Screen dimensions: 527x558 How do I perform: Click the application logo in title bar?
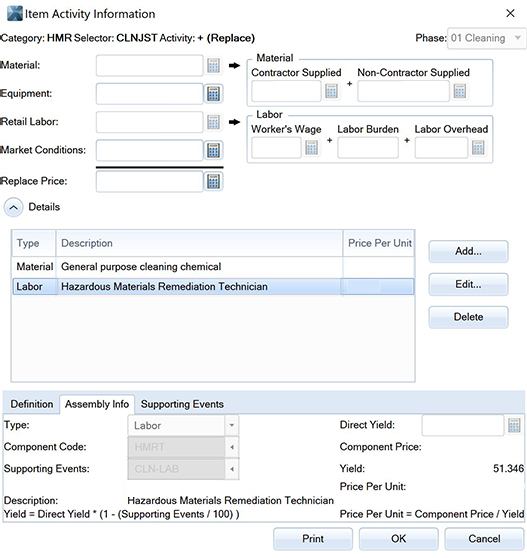[15, 14]
